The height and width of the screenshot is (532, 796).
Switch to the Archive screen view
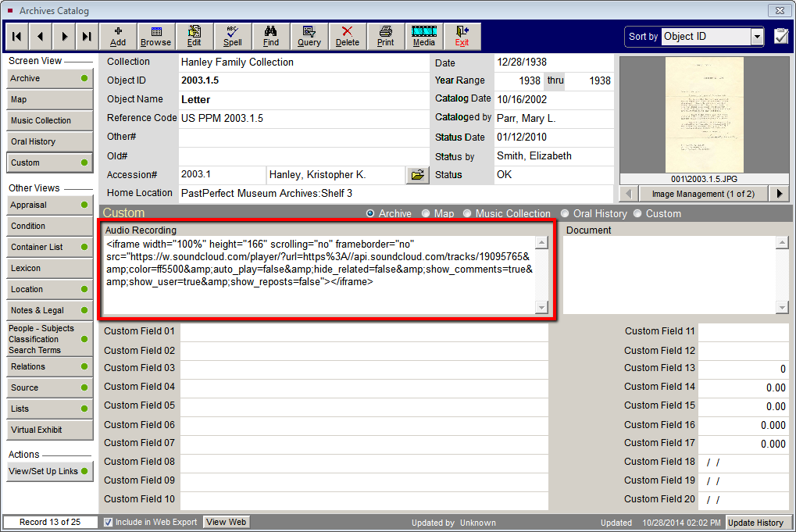(49, 78)
